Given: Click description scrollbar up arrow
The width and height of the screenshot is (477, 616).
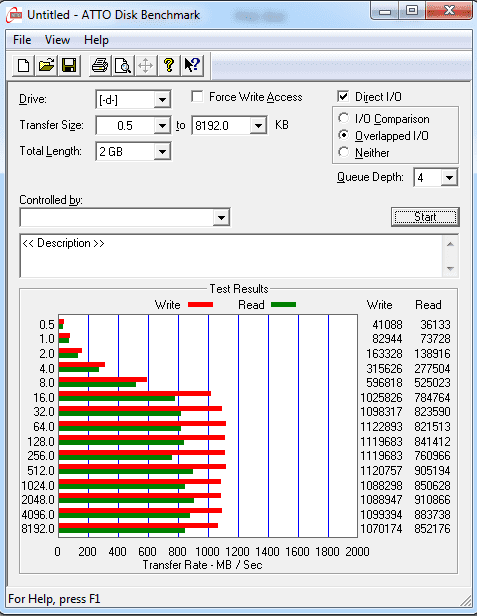Looking at the screenshot, I should click(450, 244).
